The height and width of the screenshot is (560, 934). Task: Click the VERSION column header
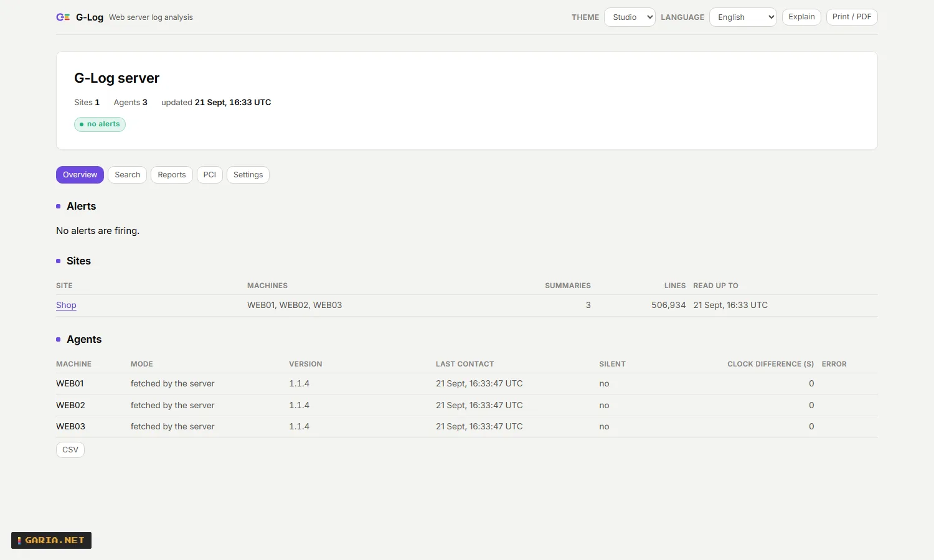coord(305,364)
